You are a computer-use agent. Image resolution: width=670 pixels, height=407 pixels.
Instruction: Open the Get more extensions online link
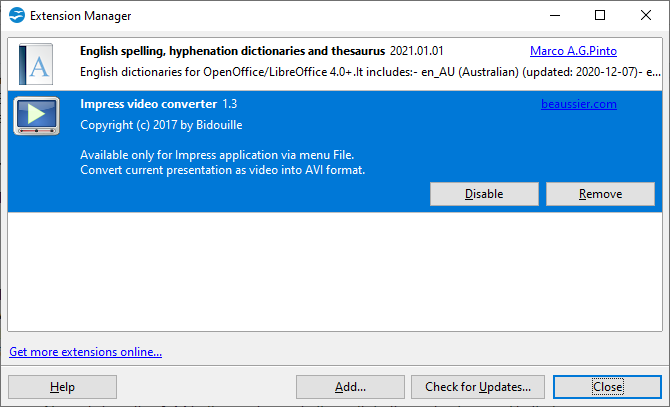point(85,352)
